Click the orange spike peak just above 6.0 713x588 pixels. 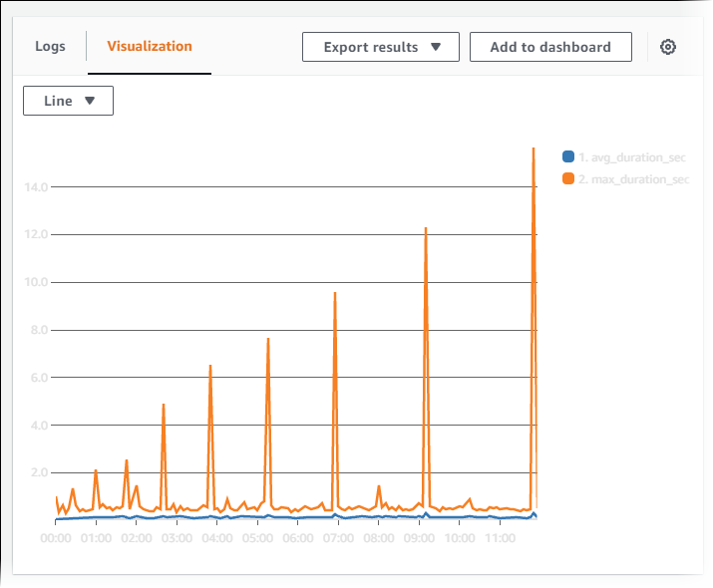pos(210,367)
